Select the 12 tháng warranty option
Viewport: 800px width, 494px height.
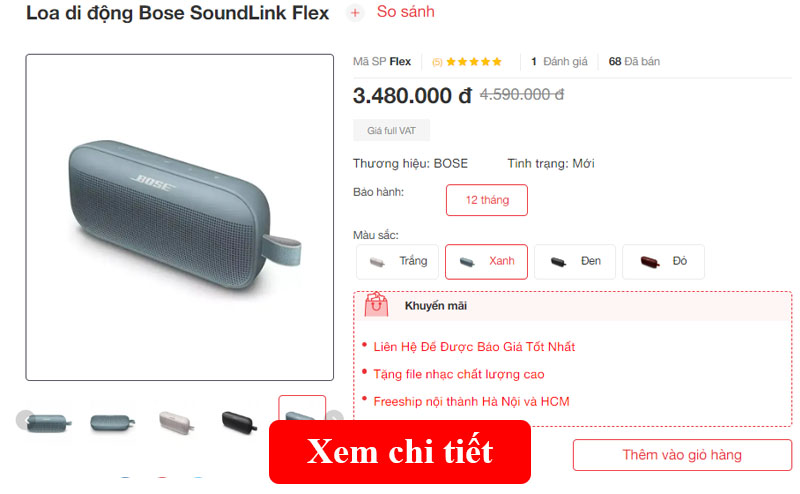487,200
